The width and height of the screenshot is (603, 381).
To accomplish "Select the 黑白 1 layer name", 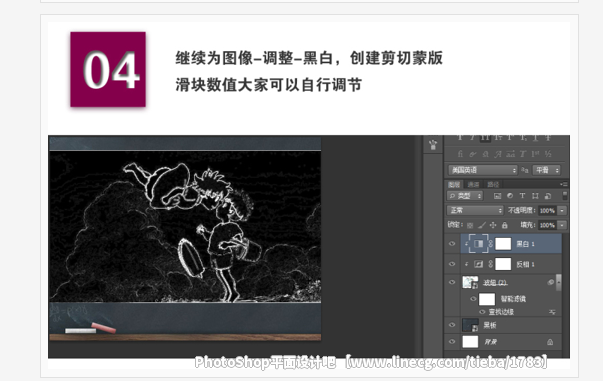I will (525, 244).
